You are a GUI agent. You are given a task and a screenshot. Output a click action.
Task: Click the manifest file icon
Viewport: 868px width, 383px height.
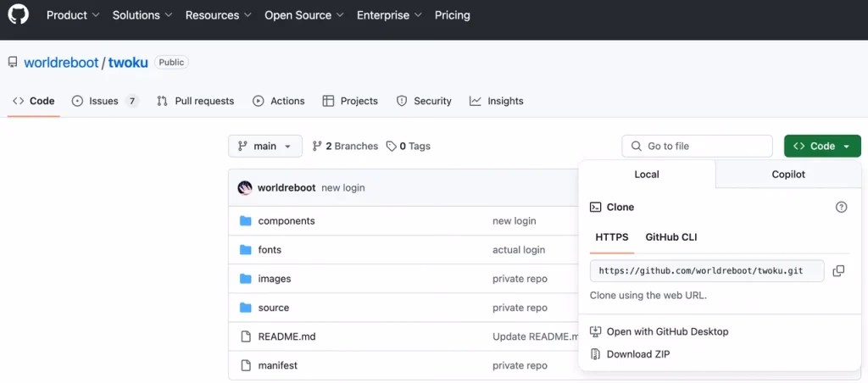pyautogui.click(x=246, y=365)
